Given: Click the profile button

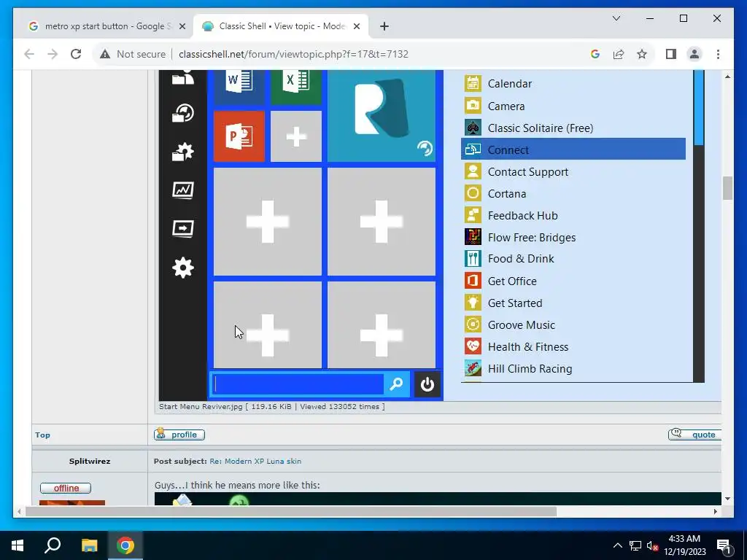Looking at the screenshot, I should click(x=179, y=435).
